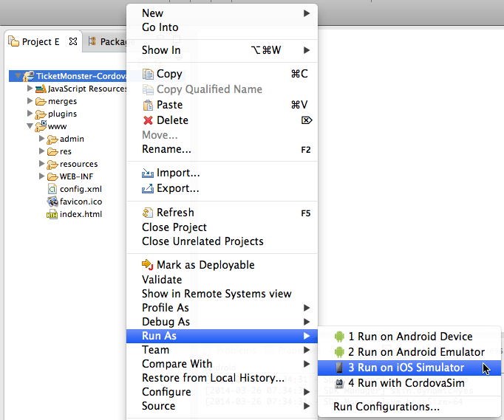
Task: Expand the JavaScript Resources tree node
Action: [30, 89]
